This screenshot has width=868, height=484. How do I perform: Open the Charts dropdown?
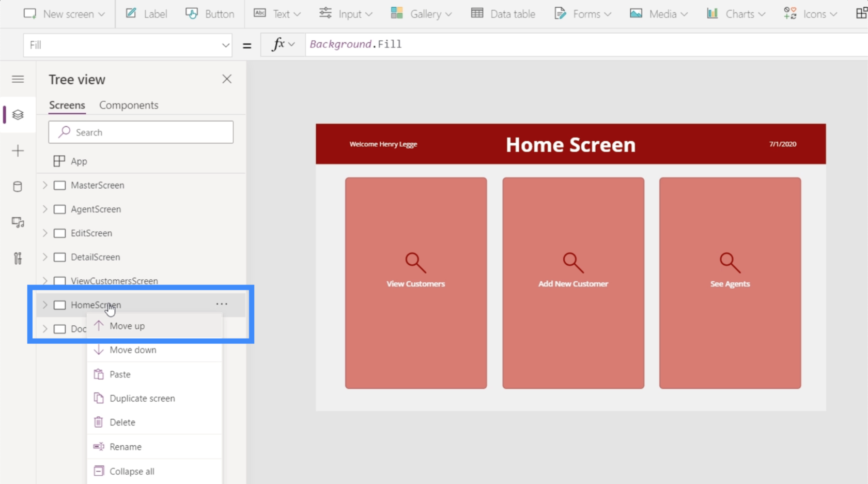tap(736, 14)
